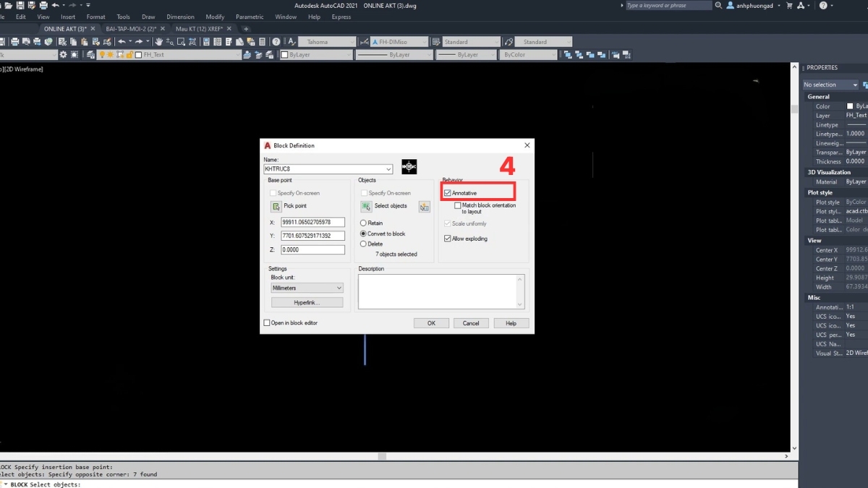Click the Select objects icon button
Screen dimensions: 868x488
coord(367,206)
